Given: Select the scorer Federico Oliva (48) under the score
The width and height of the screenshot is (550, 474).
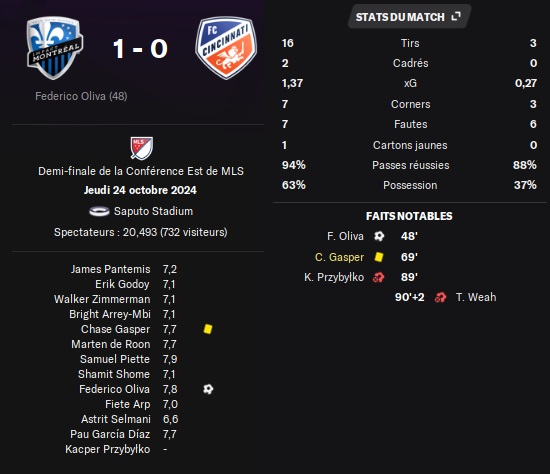Looking at the screenshot, I should click(81, 96).
